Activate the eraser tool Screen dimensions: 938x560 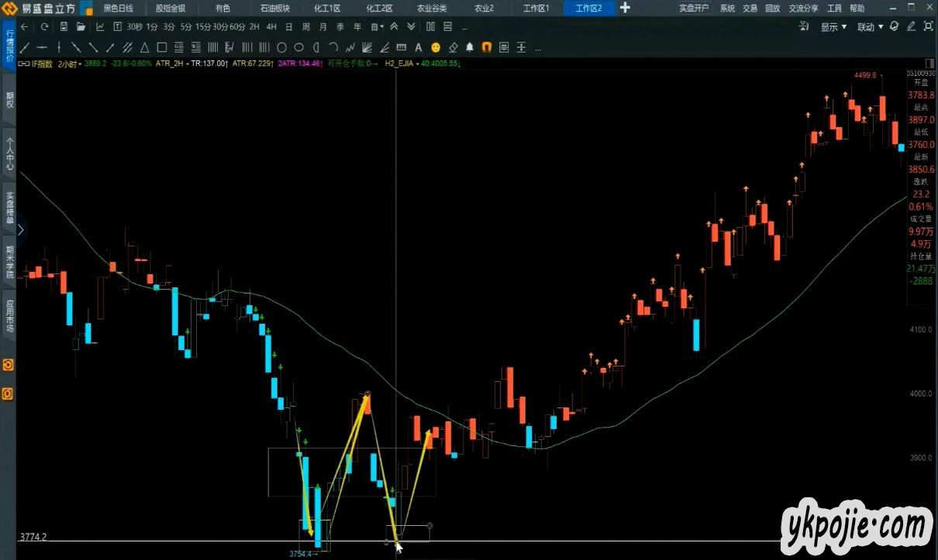(453, 47)
